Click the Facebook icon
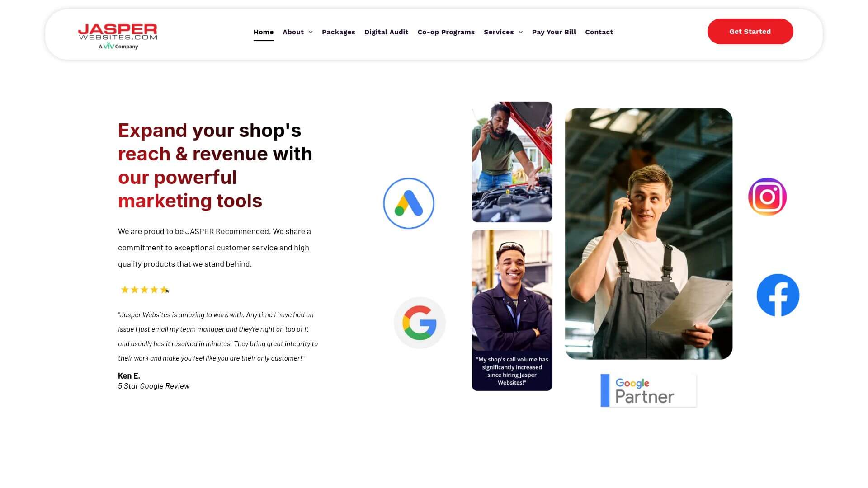Screen dimensions: 868x488 (x=778, y=295)
